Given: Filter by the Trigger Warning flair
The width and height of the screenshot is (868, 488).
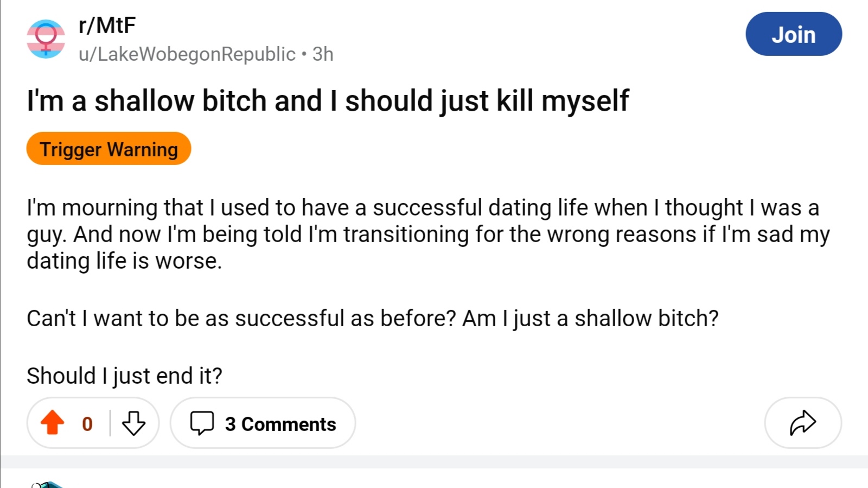Looking at the screenshot, I should (108, 149).
